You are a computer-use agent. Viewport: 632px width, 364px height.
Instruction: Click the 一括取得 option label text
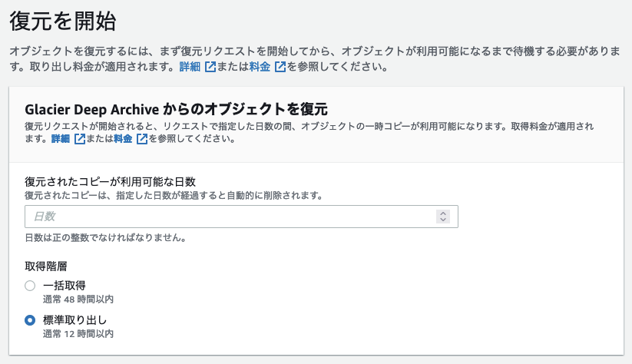[64, 286]
